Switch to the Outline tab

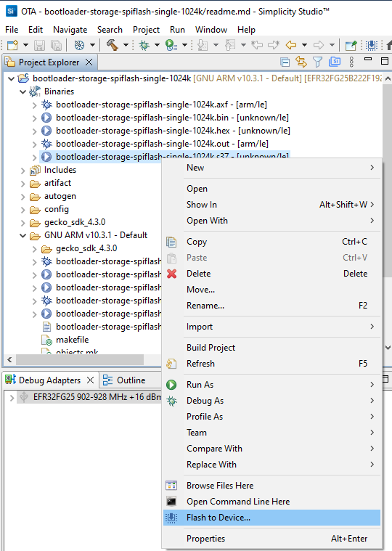[124, 380]
